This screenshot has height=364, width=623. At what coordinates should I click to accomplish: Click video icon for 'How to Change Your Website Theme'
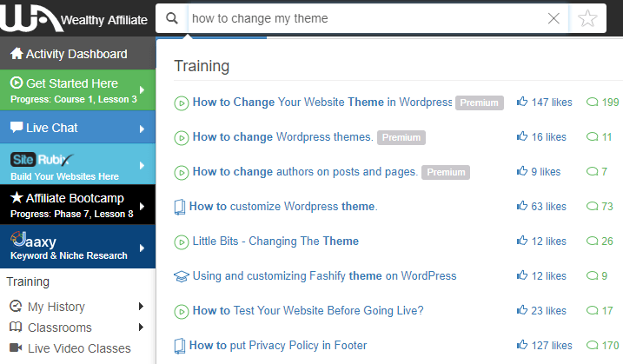tap(182, 103)
